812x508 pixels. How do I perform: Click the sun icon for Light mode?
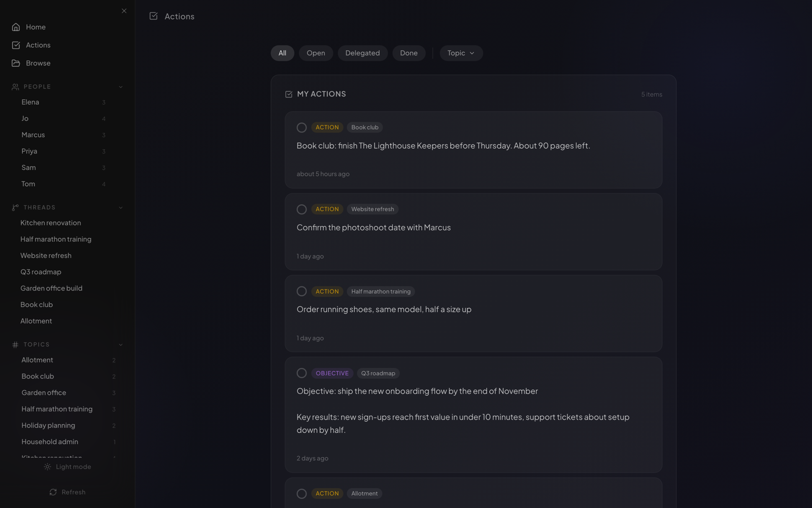pos(47,467)
